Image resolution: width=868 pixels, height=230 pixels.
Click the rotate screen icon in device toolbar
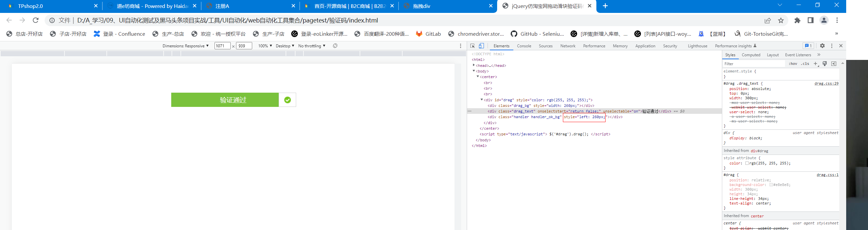coord(335,46)
